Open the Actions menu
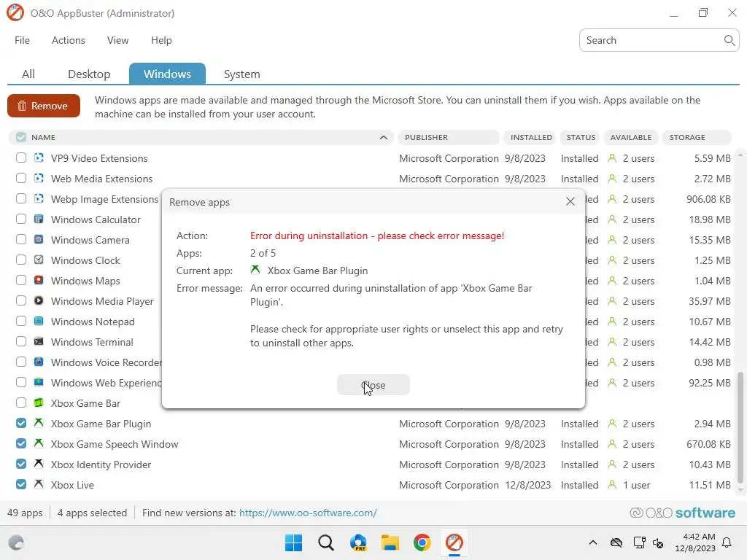 point(68,41)
